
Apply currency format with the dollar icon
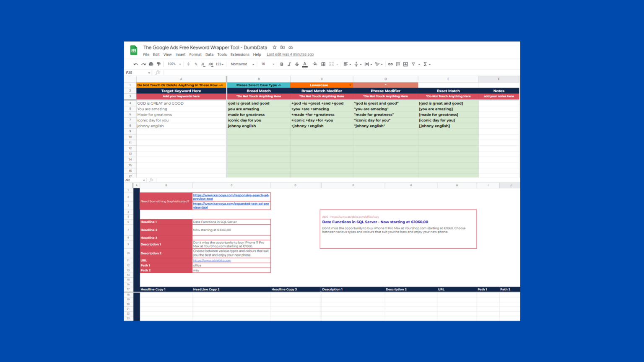(188, 64)
